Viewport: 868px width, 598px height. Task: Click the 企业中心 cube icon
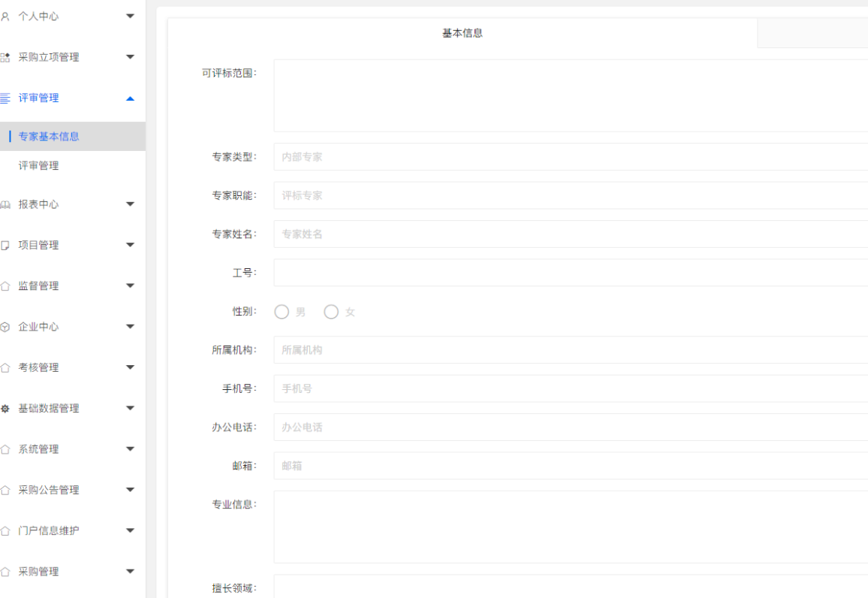[5, 327]
